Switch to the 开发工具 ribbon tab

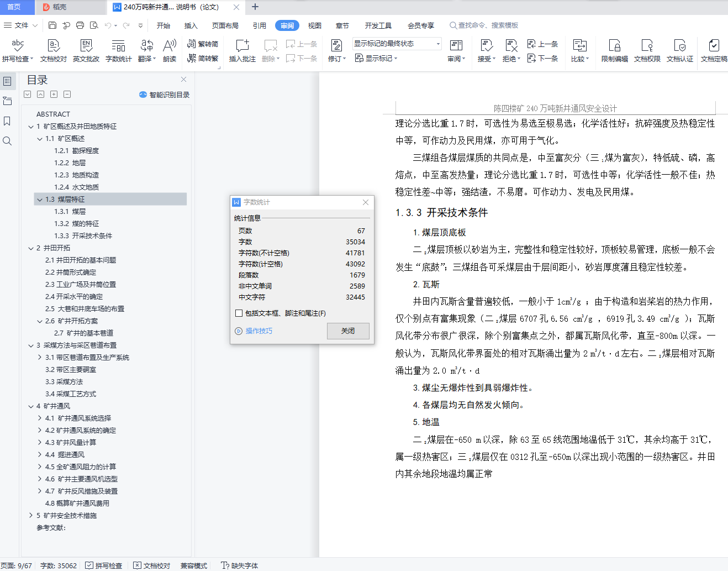(378, 25)
